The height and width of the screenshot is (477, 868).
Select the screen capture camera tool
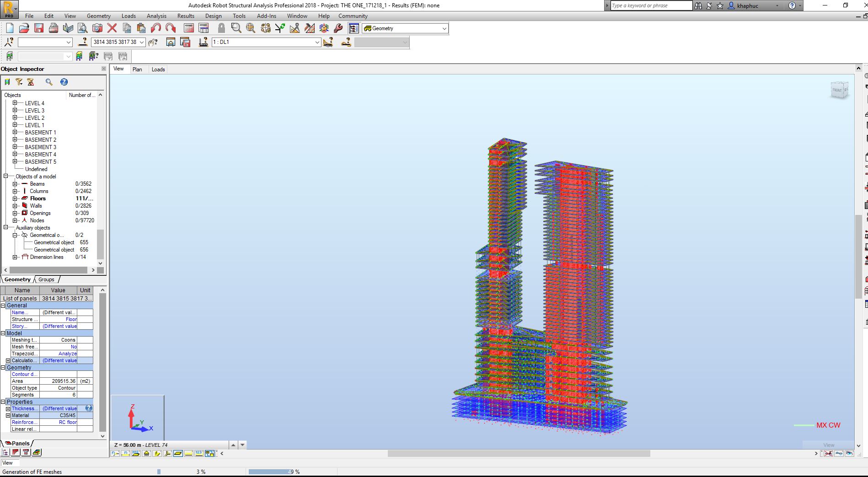click(97, 28)
